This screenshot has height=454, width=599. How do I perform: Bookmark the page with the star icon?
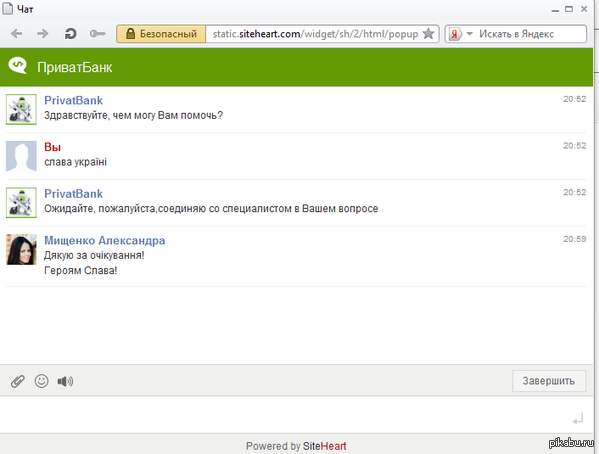429,34
